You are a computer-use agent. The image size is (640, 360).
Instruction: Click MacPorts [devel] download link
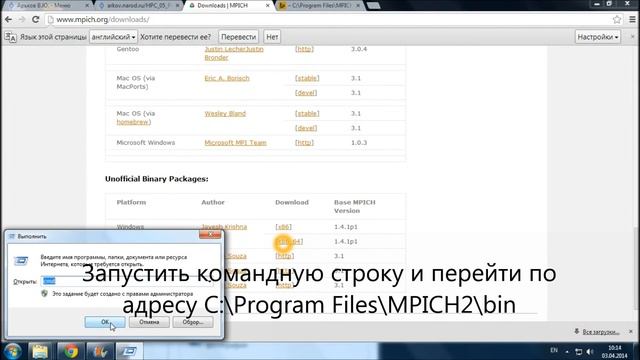coord(306,93)
